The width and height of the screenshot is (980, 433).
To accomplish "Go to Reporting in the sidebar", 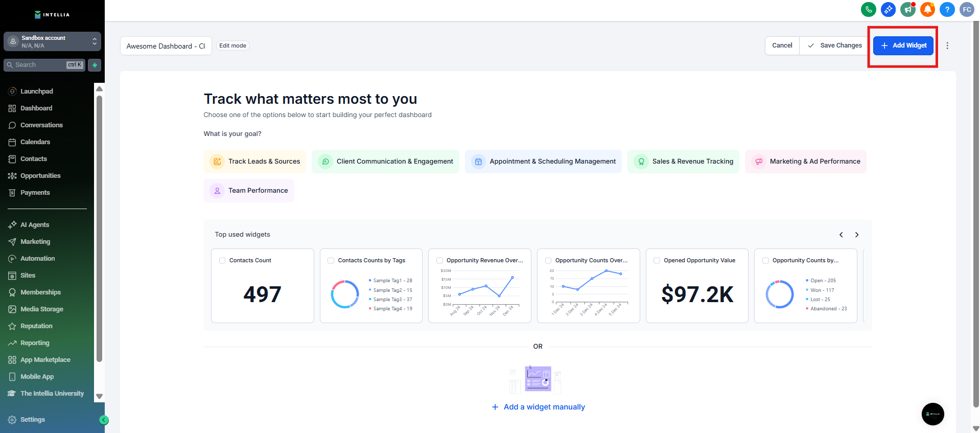I will pos(35,343).
